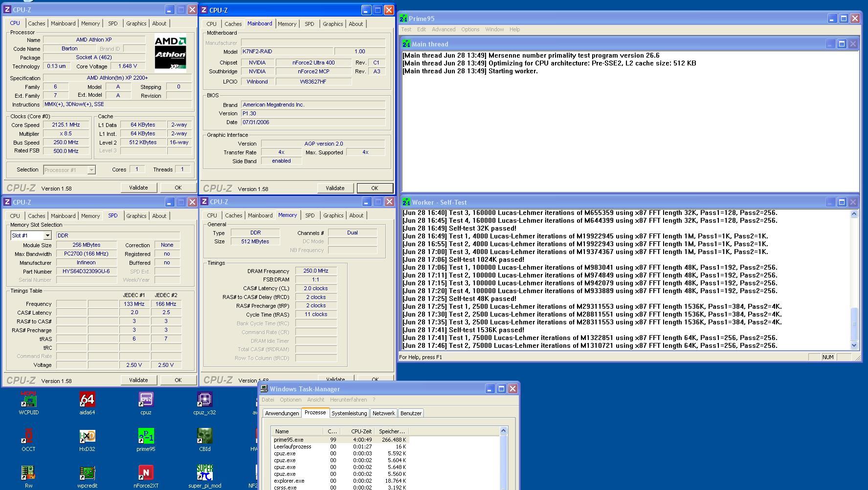Viewport: 868px width, 490px height.
Task: Open the Edit menu in Prime95
Action: click(422, 29)
